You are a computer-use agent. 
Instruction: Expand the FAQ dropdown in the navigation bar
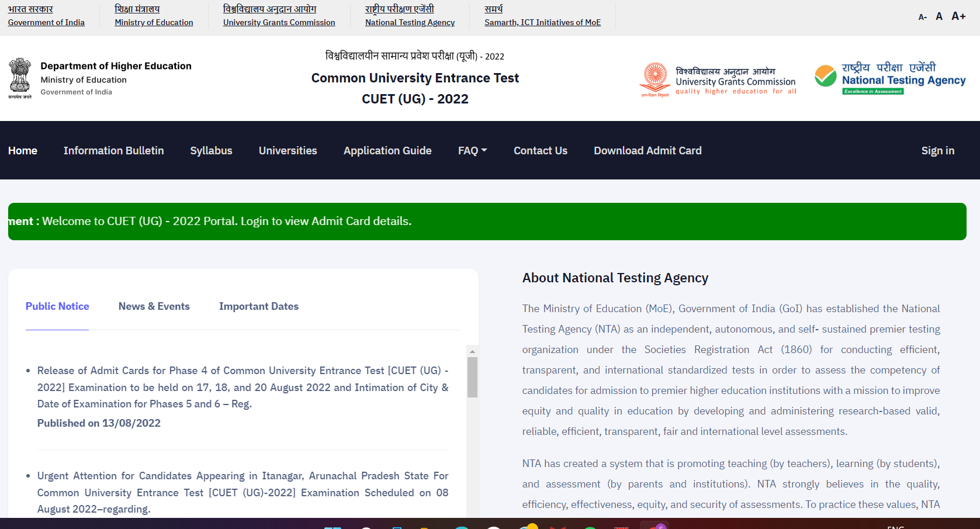[472, 150]
